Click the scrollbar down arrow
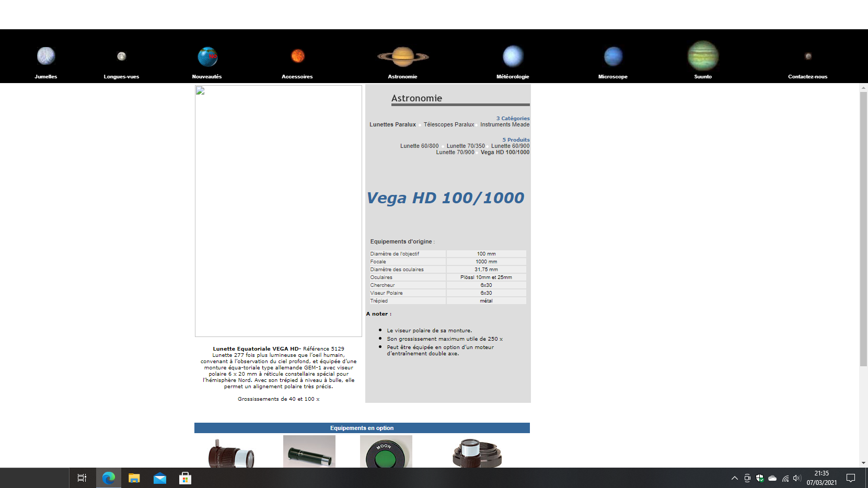The image size is (868, 488). coord(863,463)
